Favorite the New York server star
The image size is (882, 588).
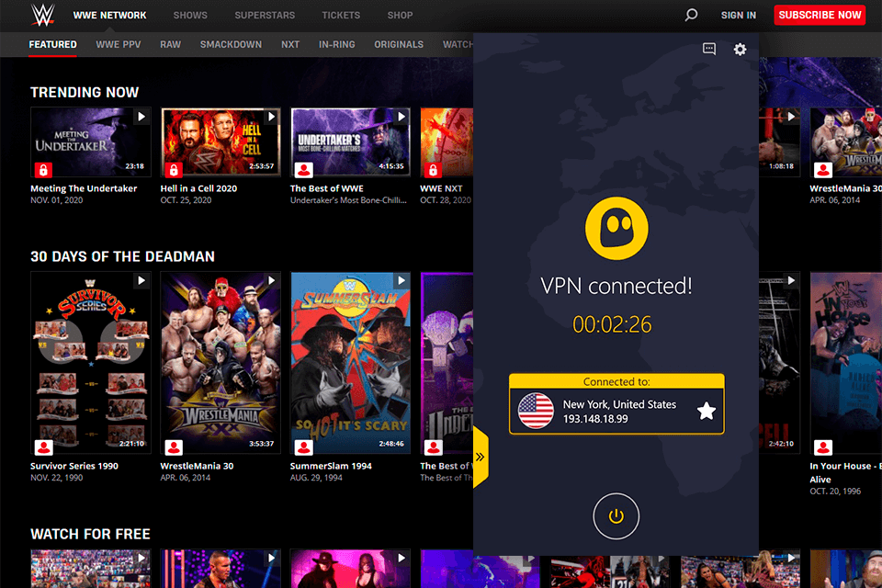point(707,412)
